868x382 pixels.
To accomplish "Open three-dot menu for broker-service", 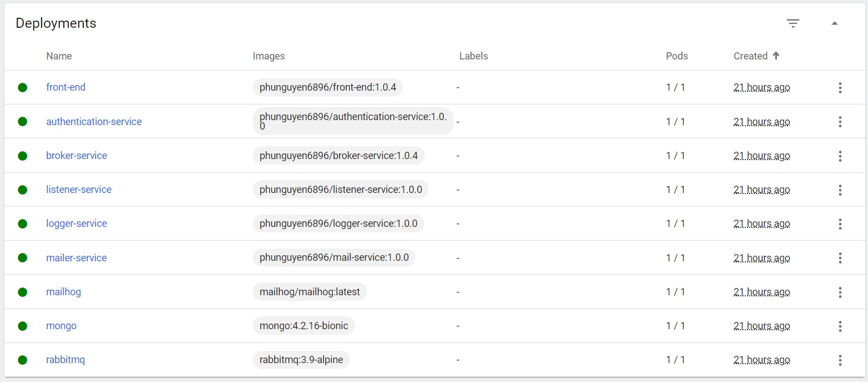I will pyautogui.click(x=840, y=156).
